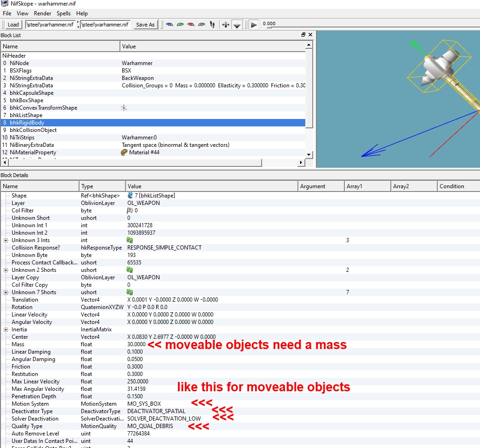
Task: Select the footprints Walk view icon
Action: [x=212, y=25]
